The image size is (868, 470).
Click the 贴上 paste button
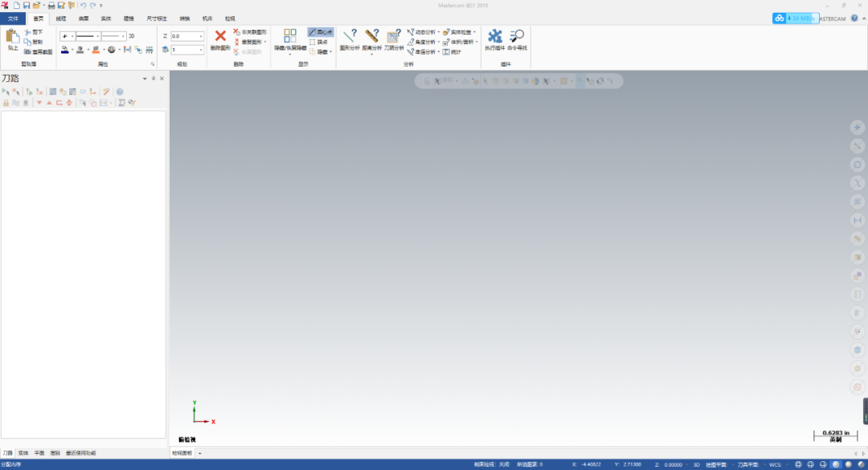13,40
